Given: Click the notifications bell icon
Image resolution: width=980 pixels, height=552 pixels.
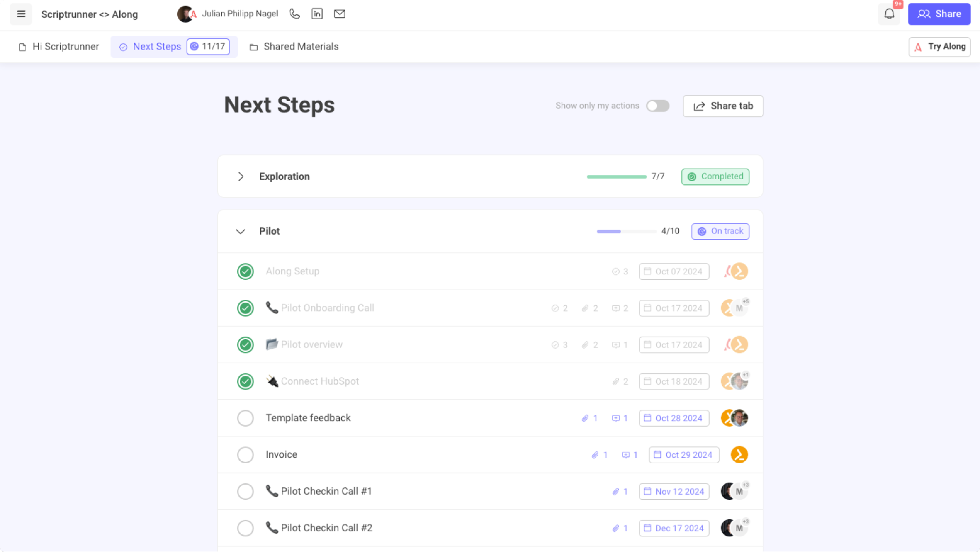Looking at the screenshot, I should pos(889,13).
